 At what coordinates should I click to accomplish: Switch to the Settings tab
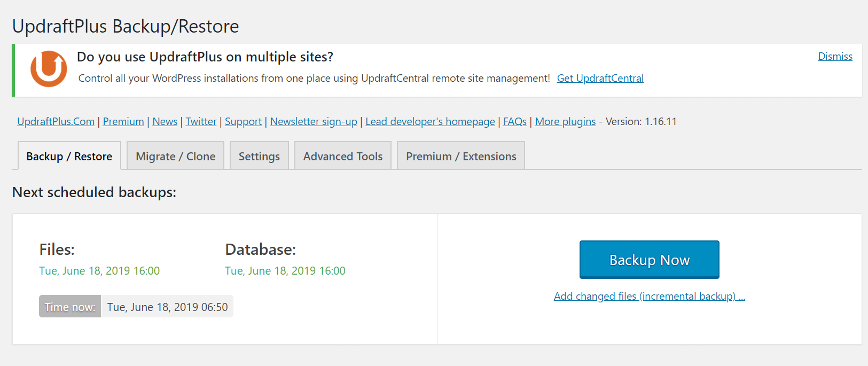[259, 156]
